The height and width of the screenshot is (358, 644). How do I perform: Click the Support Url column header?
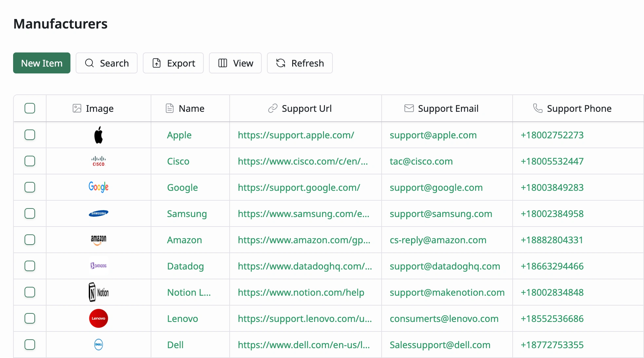tap(306, 108)
